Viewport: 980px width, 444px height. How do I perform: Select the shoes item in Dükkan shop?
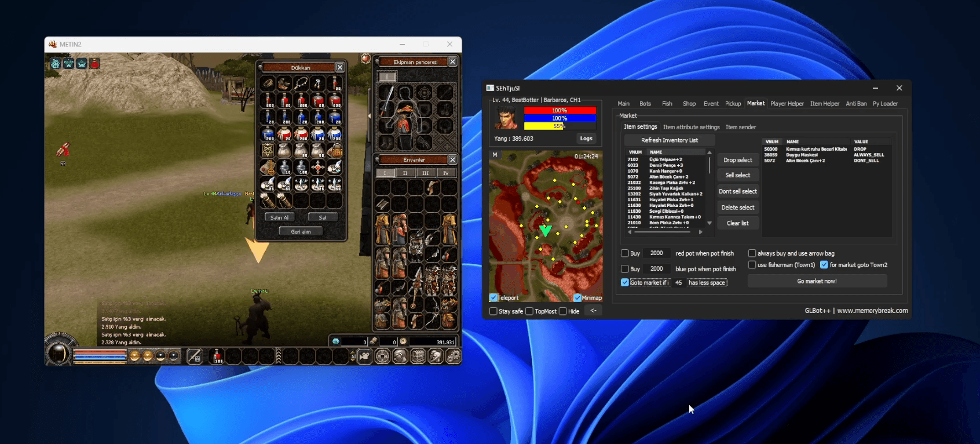284,83
